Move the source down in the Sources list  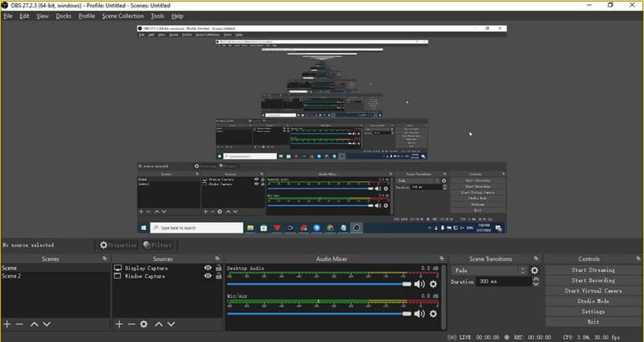pyautogui.click(x=171, y=324)
